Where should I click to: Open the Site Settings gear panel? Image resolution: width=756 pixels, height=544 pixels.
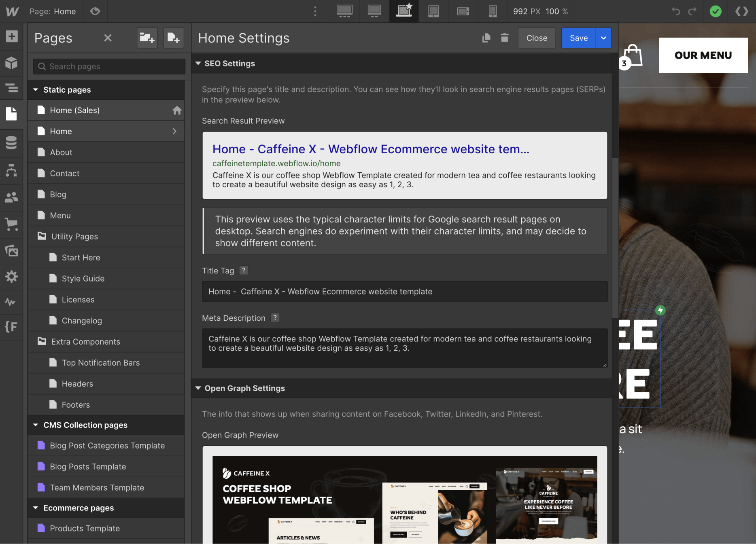[12, 276]
